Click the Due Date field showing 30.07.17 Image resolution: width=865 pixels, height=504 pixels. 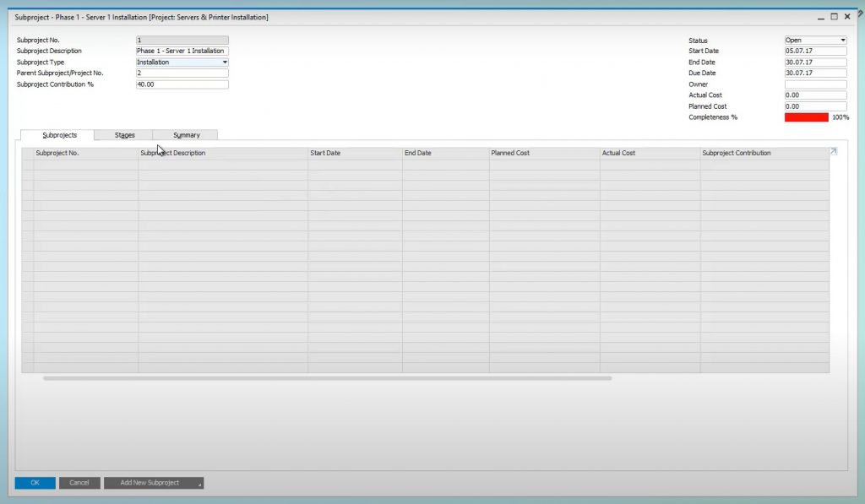click(815, 73)
